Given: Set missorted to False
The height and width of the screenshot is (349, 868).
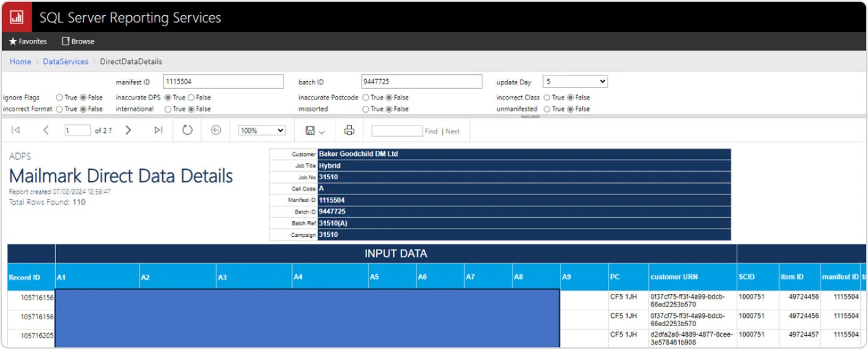Looking at the screenshot, I should click(389, 109).
